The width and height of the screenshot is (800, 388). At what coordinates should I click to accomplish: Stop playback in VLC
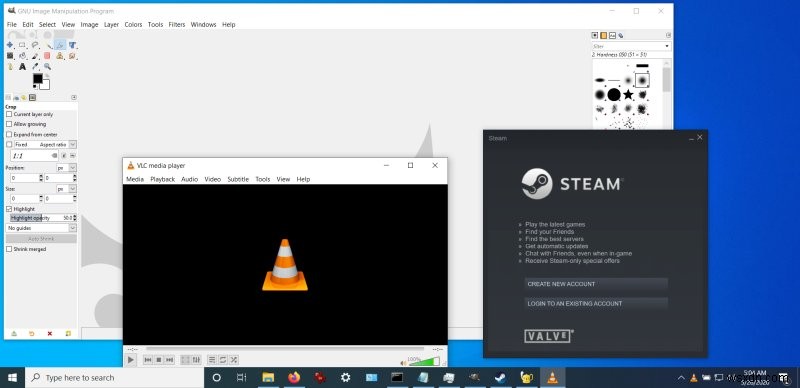coord(159,360)
